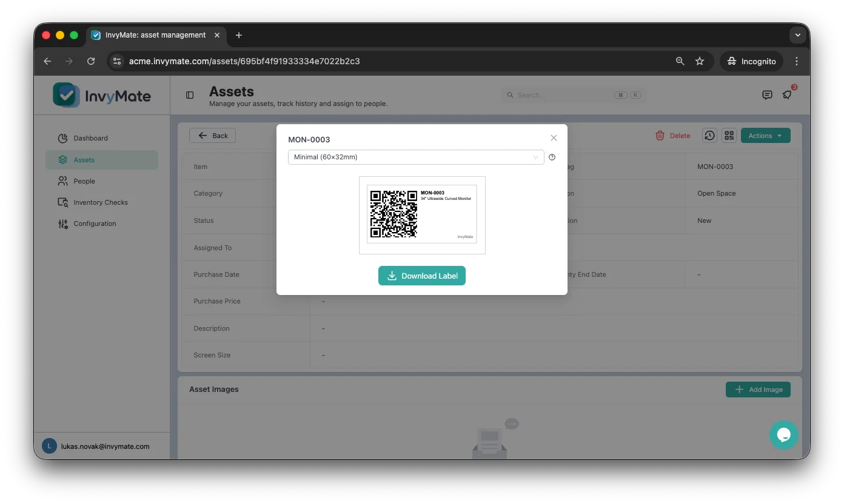Click the address bar URL
The height and width of the screenshot is (504, 844).
(244, 61)
